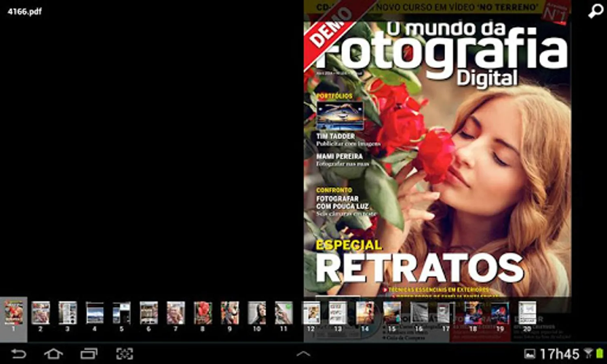Viewport: 607px width, 364px height.
Task: Tap the MAMI PEREIRA text on cover
Action: tap(340, 156)
